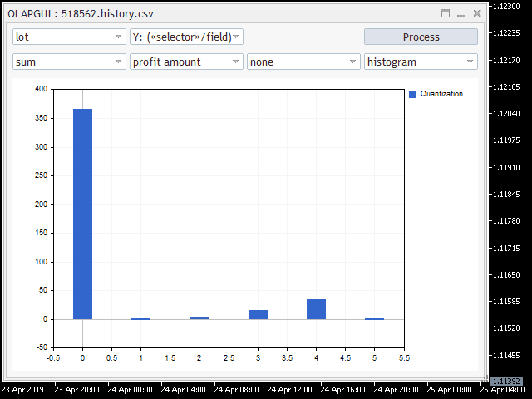
Task: Click the Process button
Action: pos(421,37)
